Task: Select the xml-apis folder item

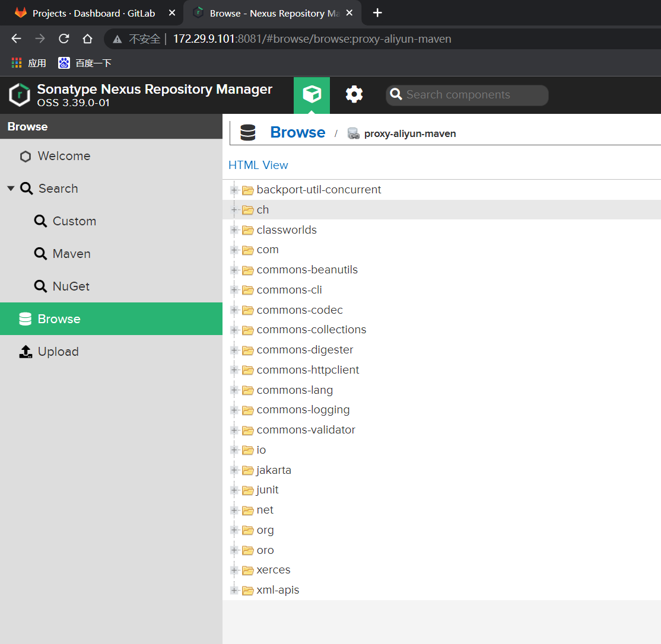Action: (x=278, y=590)
